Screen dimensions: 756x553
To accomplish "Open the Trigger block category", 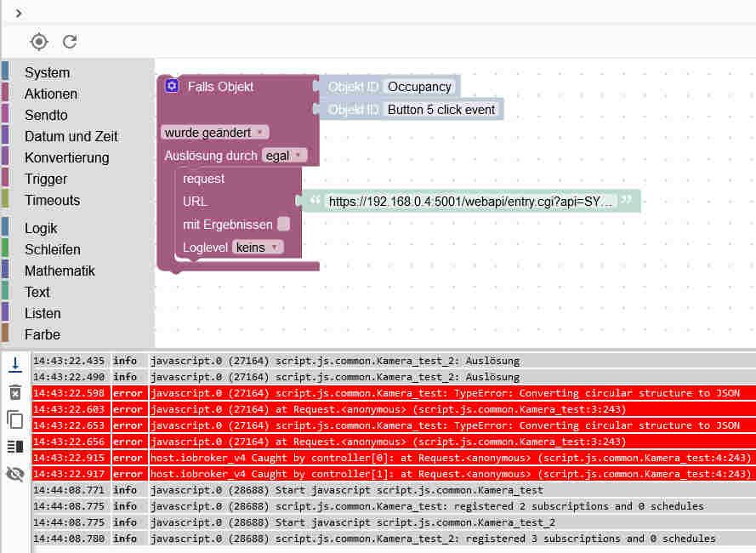I will point(46,179).
